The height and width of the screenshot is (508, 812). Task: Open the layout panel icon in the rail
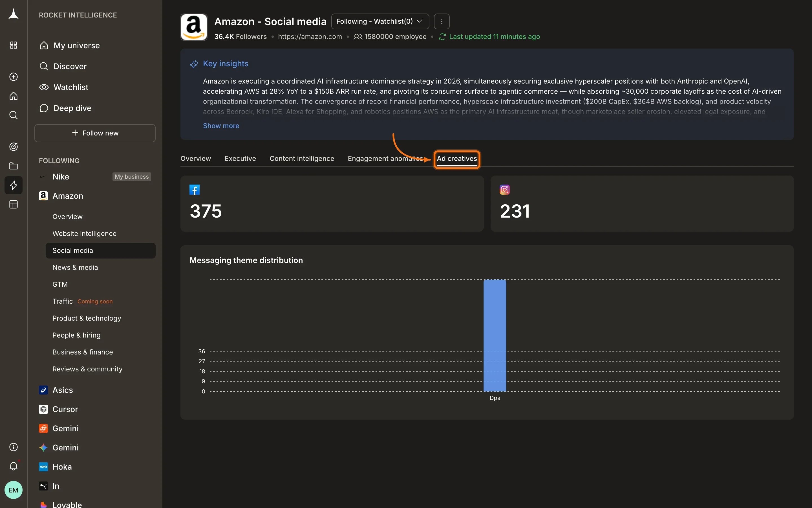14,204
